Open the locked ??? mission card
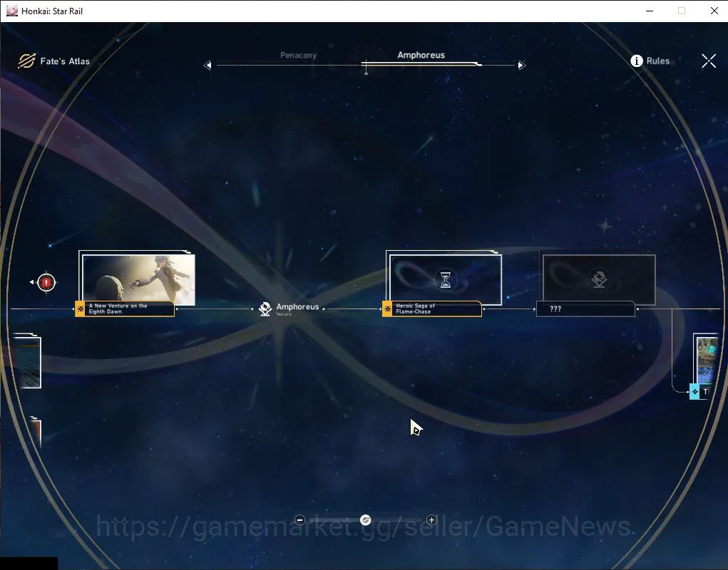Image resolution: width=728 pixels, height=570 pixels. (x=599, y=280)
